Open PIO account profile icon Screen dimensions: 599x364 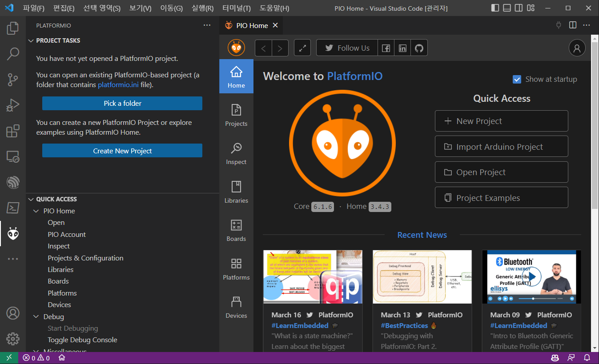coord(577,48)
